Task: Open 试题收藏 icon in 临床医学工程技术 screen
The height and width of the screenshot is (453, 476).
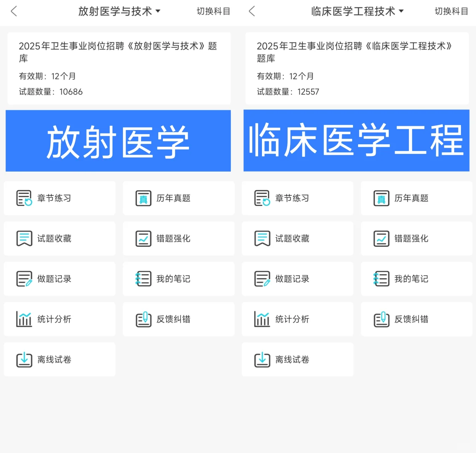Action: 262,239
